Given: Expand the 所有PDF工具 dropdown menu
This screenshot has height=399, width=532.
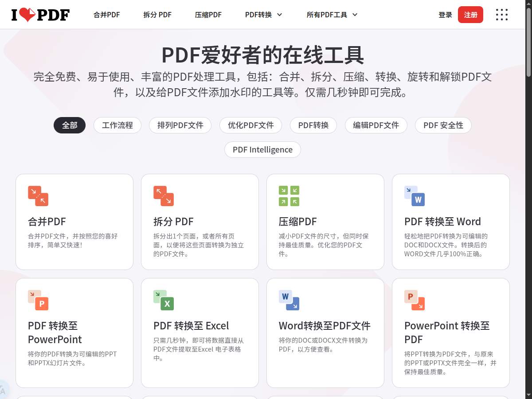Looking at the screenshot, I should point(332,14).
